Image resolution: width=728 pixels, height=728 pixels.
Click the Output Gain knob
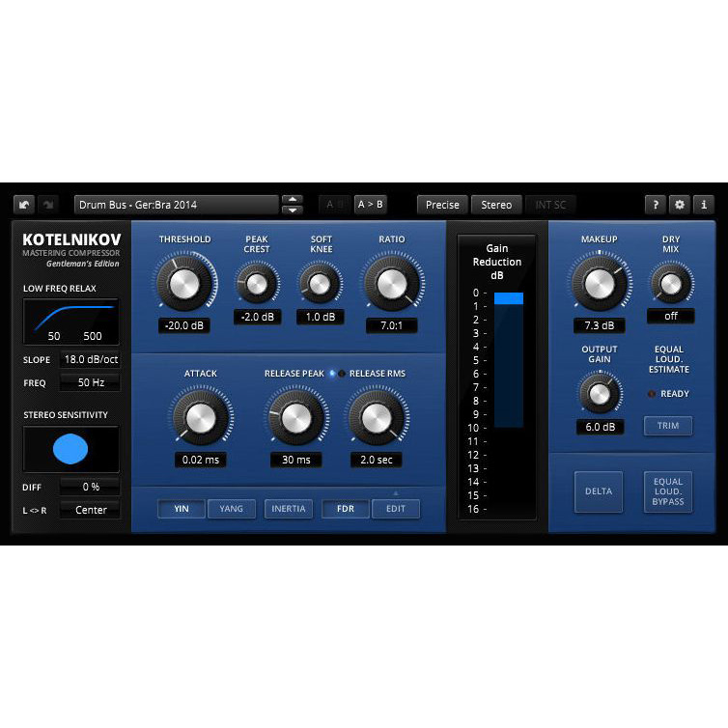click(x=600, y=394)
